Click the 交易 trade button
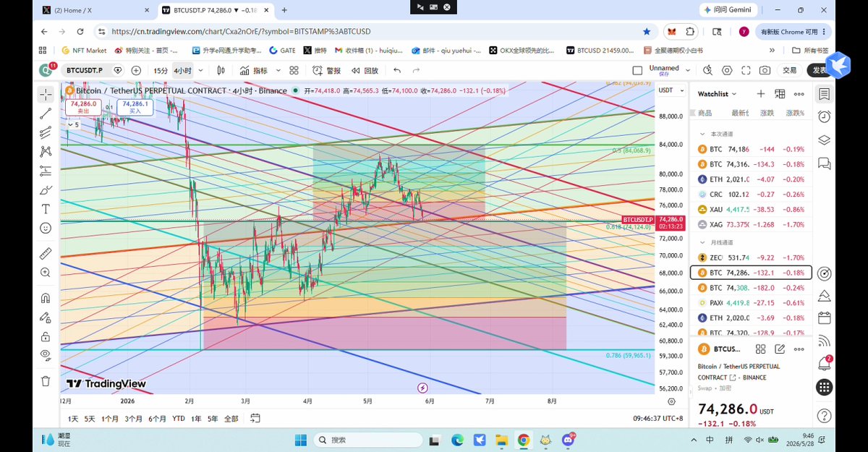The height and width of the screenshot is (452, 868). 790,70
